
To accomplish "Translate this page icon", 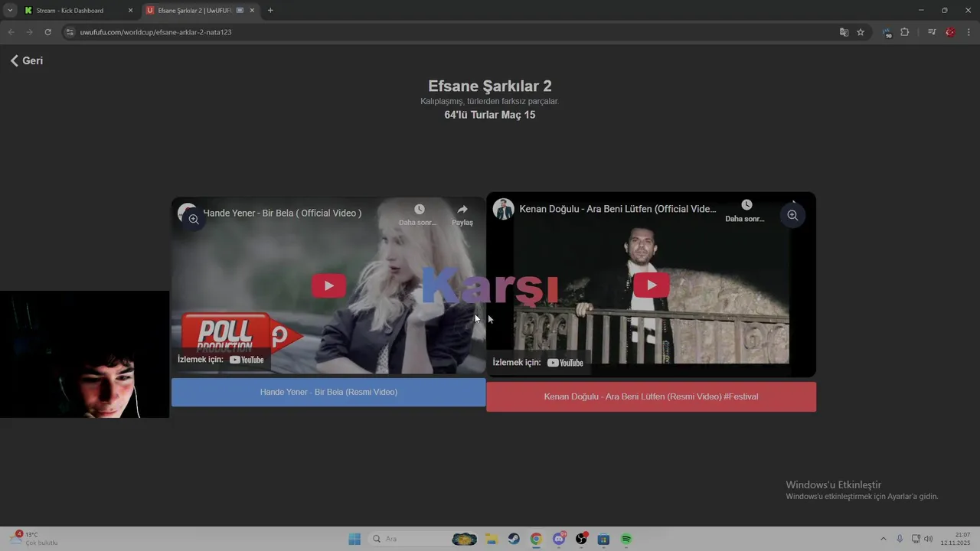I will pyautogui.click(x=844, y=32).
